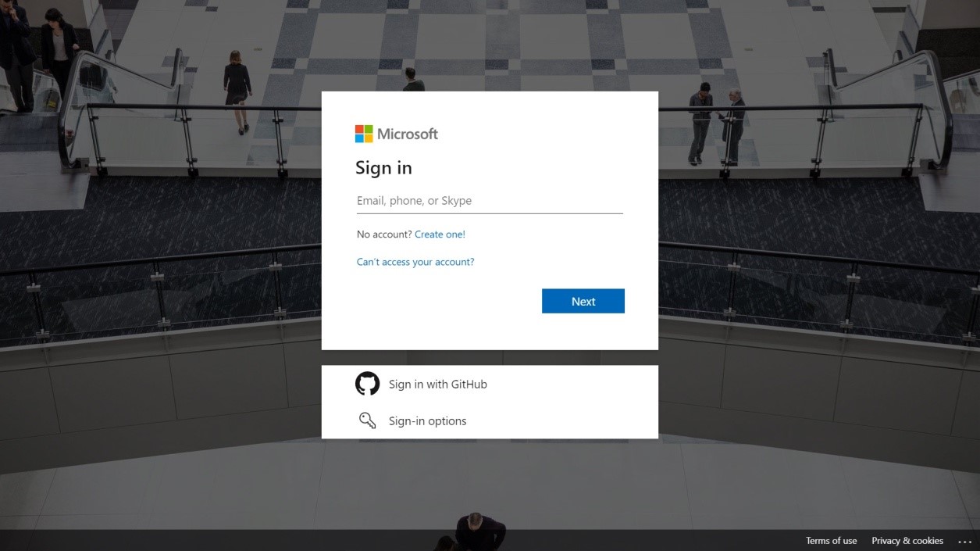
Task: Open Can't access your account? link
Action: tap(415, 262)
